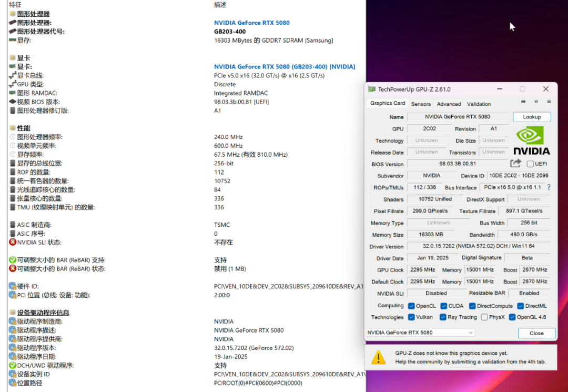Select the 禁用 (1 MB) ReBAR status value
The image size is (568, 392).
point(230,269)
